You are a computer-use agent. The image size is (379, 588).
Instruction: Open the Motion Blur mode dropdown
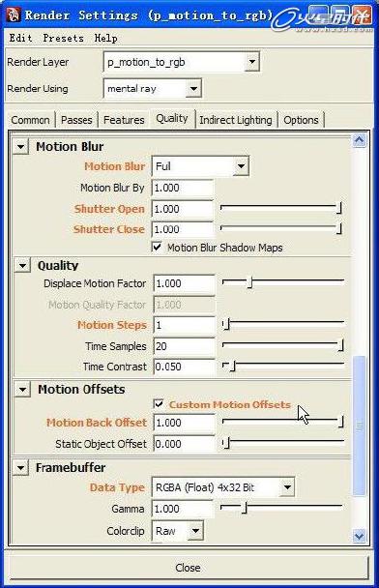point(200,166)
